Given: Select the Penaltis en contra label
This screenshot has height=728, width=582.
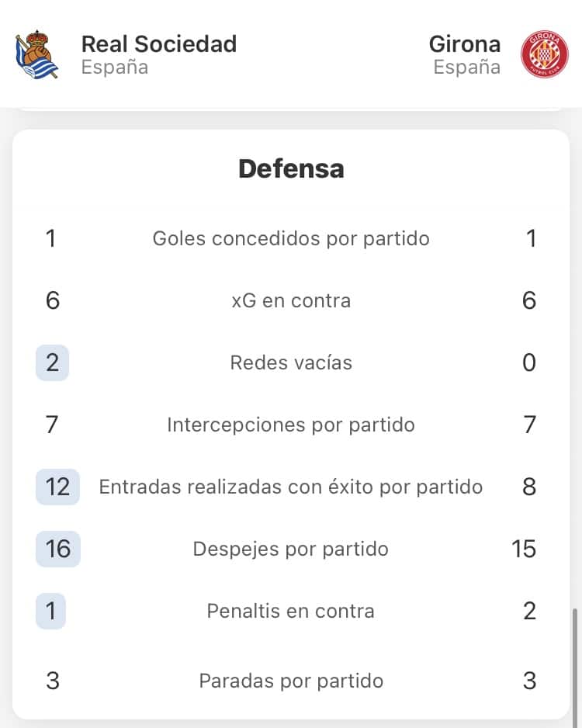Looking at the screenshot, I should (x=291, y=611).
